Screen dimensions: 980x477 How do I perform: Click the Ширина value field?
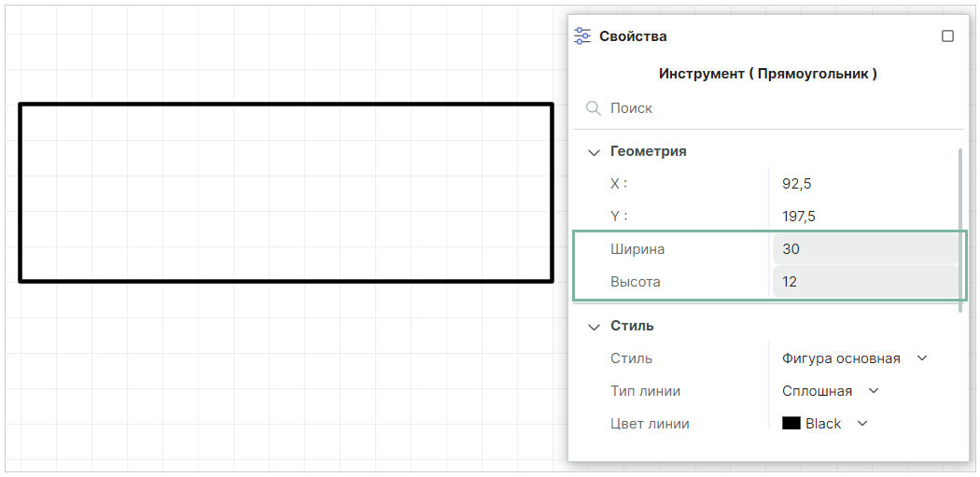coord(864,249)
